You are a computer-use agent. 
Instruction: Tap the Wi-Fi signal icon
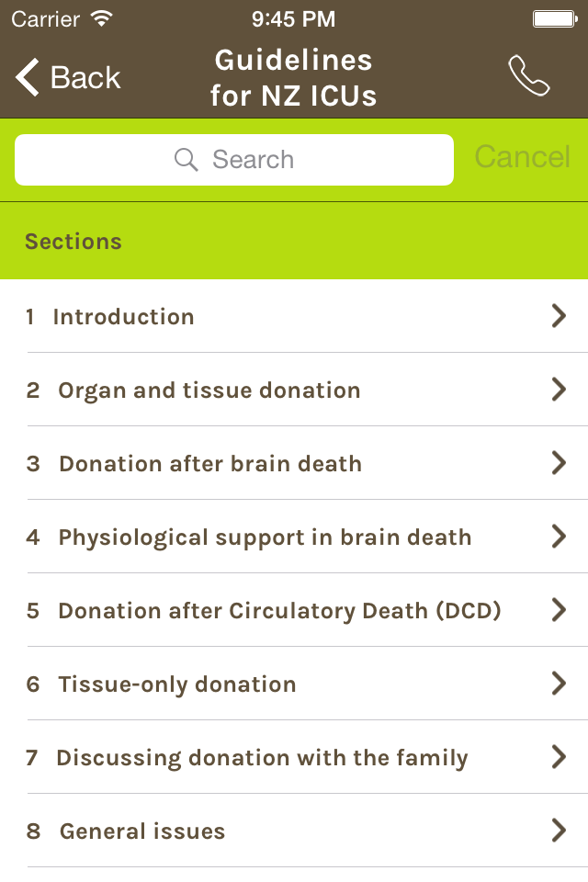click(x=102, y=18)
